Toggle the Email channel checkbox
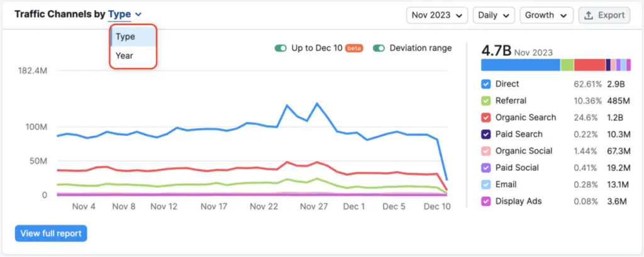This screenshot has width=644, height=257. pyautogui.click(x=486, y=185)
